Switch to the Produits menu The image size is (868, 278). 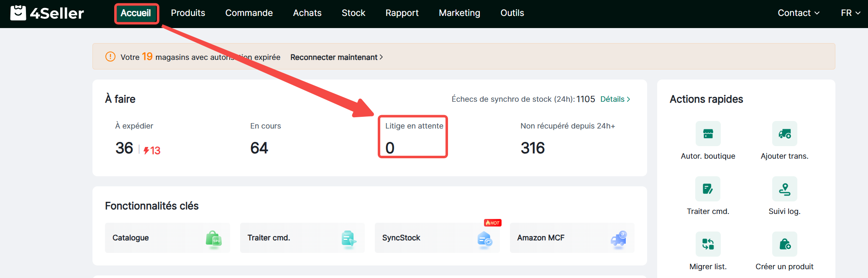(188, 13)
